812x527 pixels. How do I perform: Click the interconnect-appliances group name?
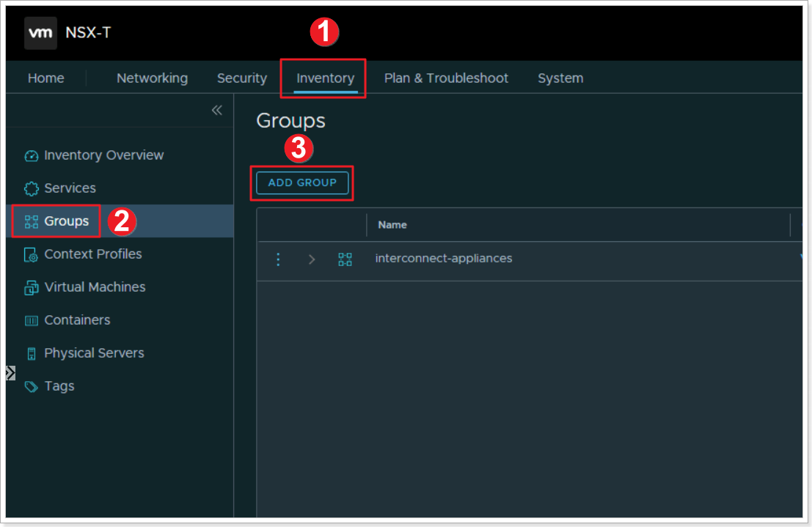(x=444, y=258)
